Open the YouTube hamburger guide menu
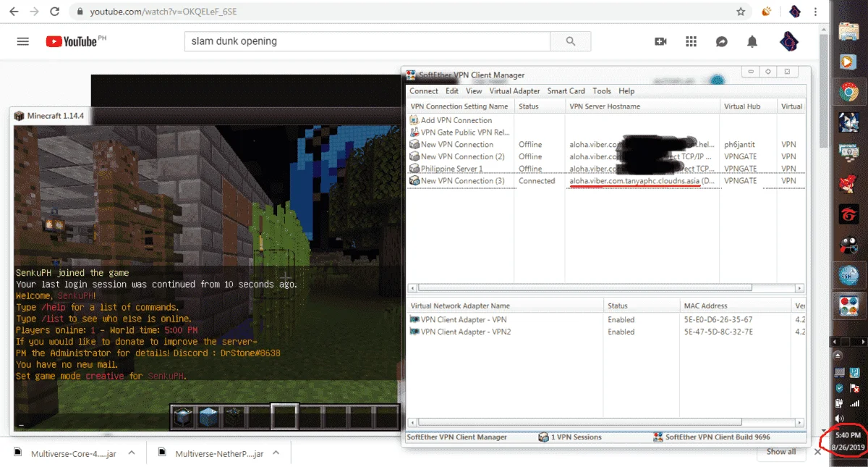 pyautogui.click(x=23, y=41)
